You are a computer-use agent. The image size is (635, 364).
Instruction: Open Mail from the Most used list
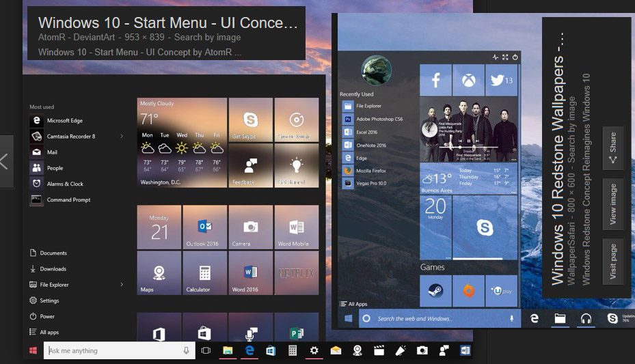tap(44, 152)
